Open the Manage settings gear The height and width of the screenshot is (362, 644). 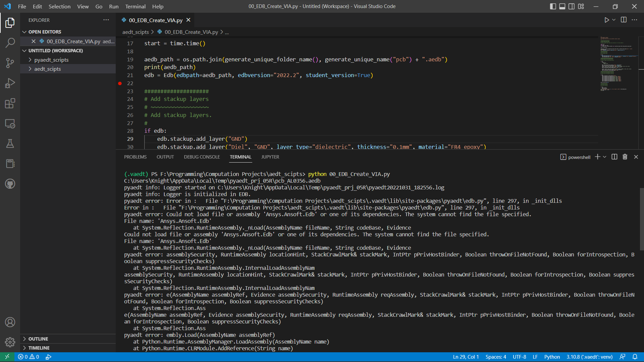[10, 342]
